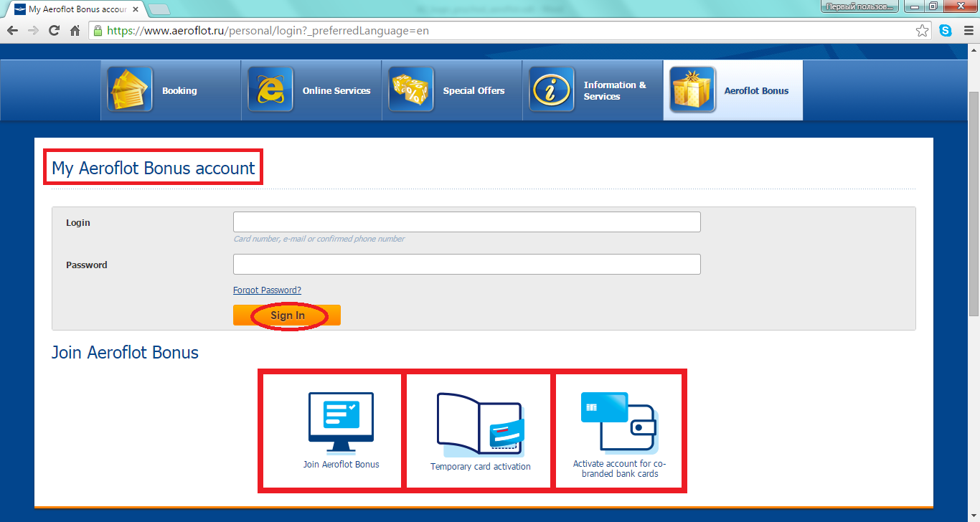Open the Online Services menu
The image size is (980, 522).
[x=311, y=90]
